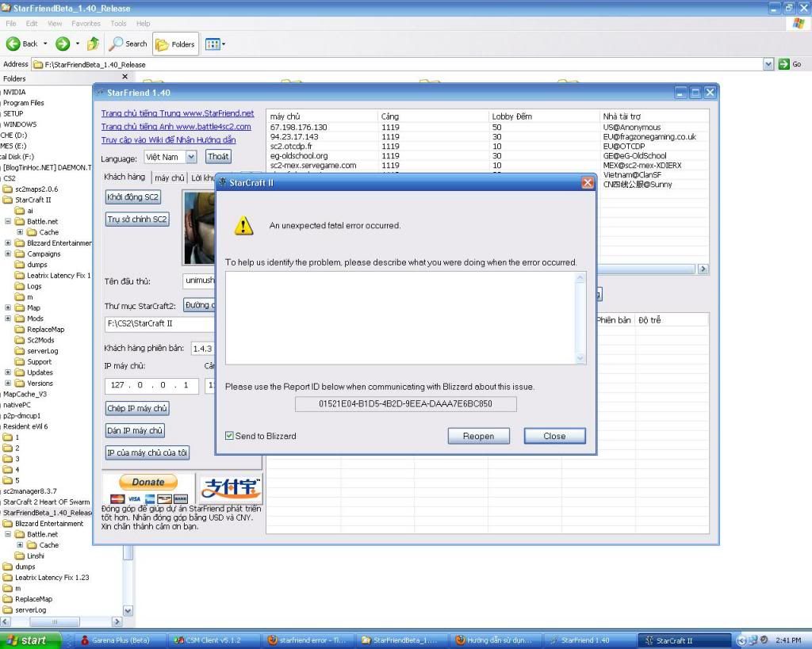Open the Help menu
This screenshot has height=649, width=812.
[x=143, y=23]
